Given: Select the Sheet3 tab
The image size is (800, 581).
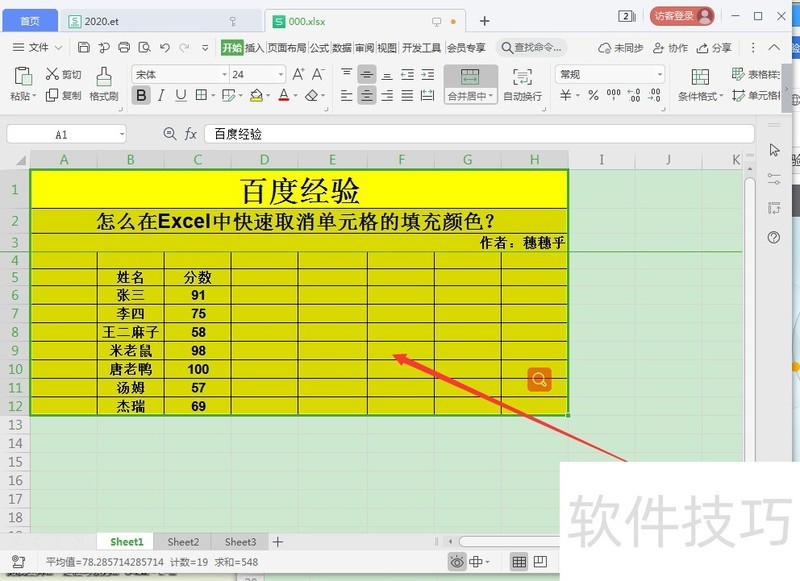Looking at the screenshot, I should pyautogui.click(x=240, y=542).
